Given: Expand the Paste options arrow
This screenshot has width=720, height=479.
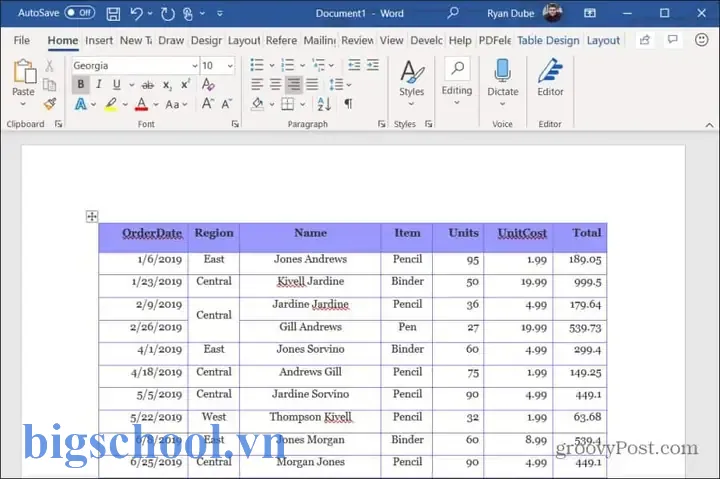Looking at the screenshot, I should point(23,105).
